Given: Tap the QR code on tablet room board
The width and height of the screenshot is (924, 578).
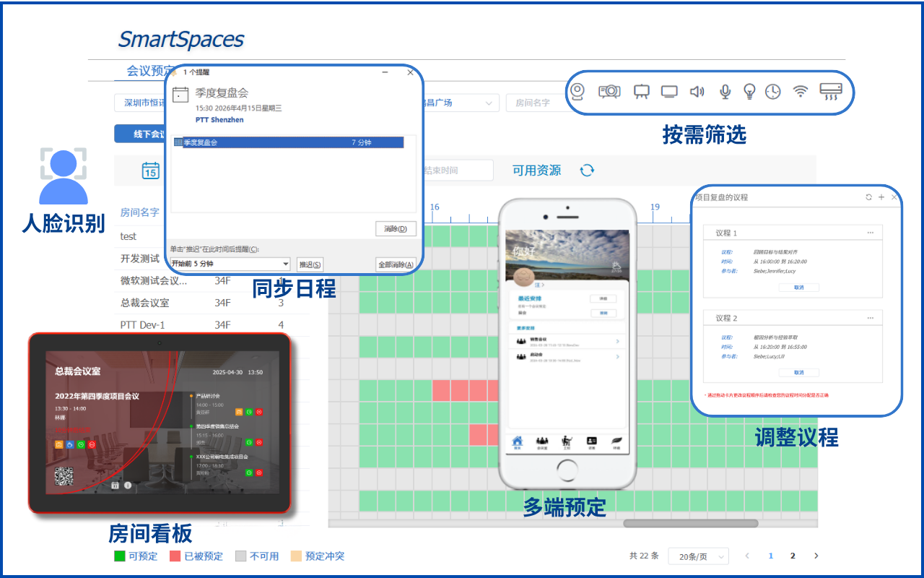Looking at the screenshot, I should [x=64, y=476].
